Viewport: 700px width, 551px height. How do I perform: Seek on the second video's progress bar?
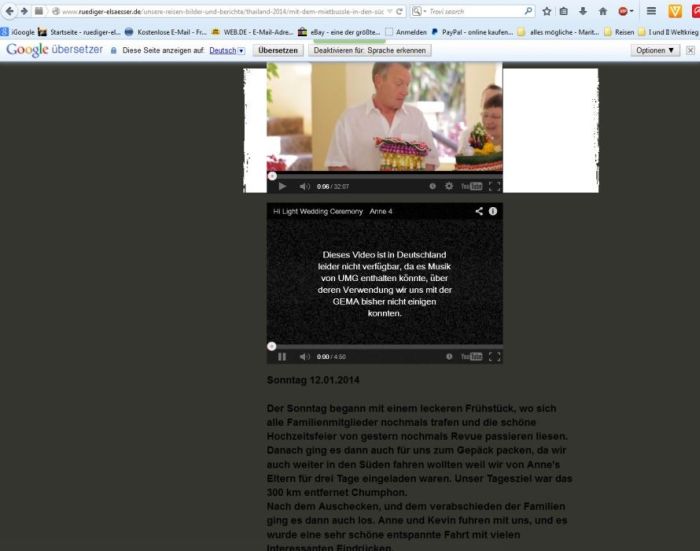pyautogui.click(x=384, y=346)
